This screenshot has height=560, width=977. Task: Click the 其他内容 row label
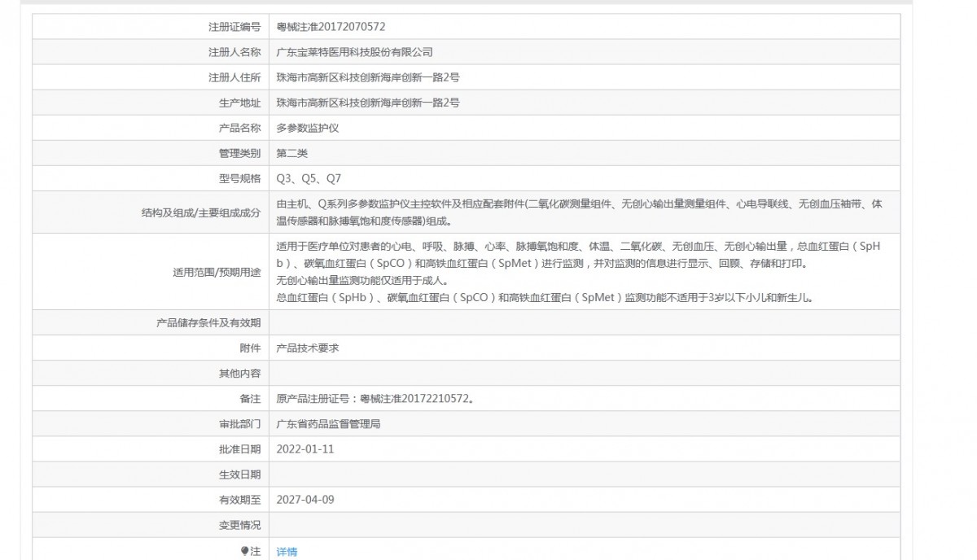(x=239, y=373)
